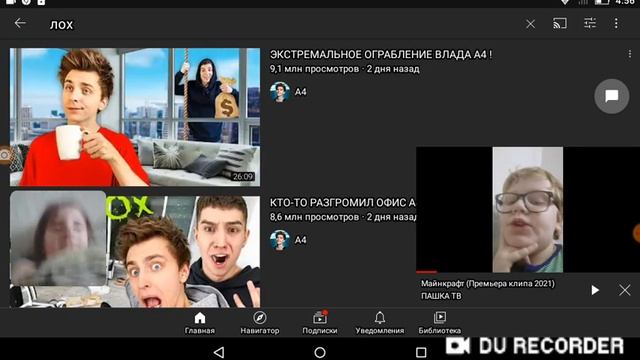Screen dimensions: 640x360
Task: Tap the Android recent apps square button
Action: [x=421, y=352]
